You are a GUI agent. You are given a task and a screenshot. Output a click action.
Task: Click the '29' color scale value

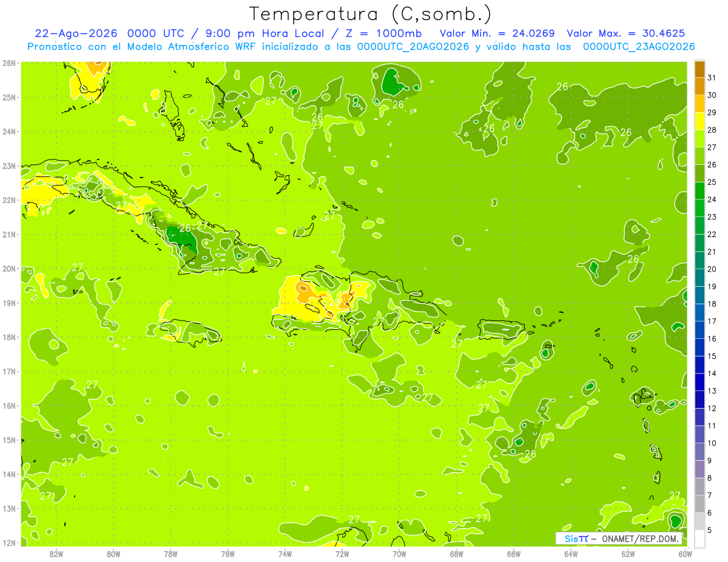click(712, 112)
